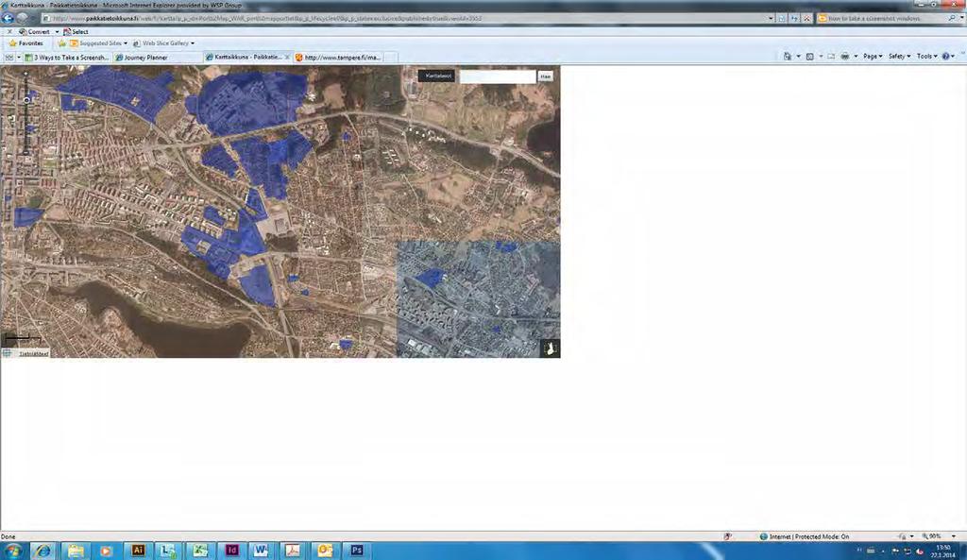Switch to the '3 Ways to Take a Screensh...' tab
The height and width of the screenshot is (560, 967).
tap(67, 58)
